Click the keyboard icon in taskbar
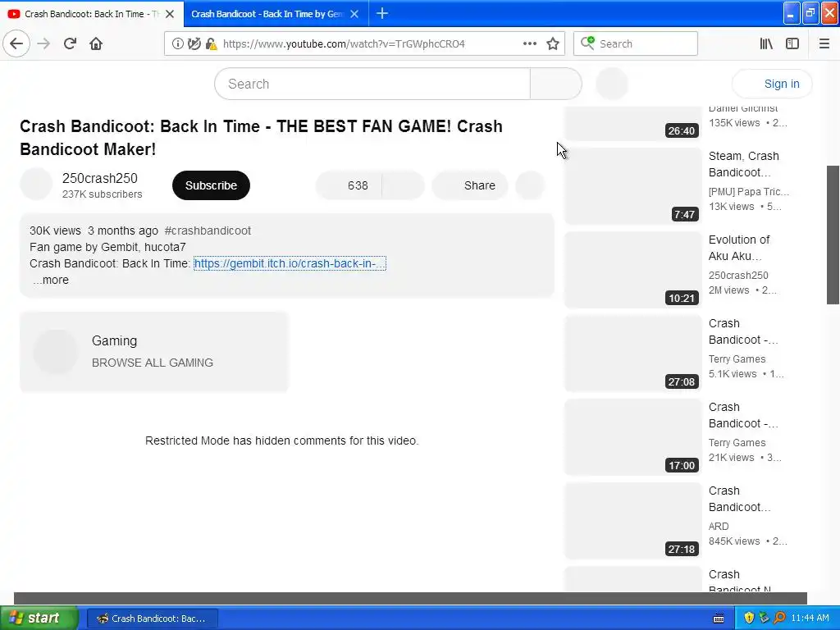This screenshot has width=840, height=630. tap(719, 619)
